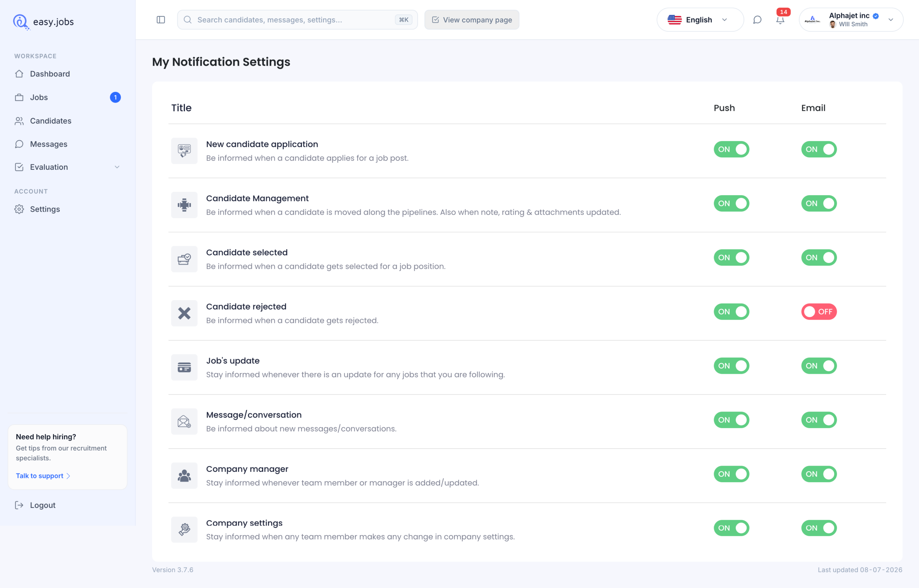Click Logout
The height and width of the screenshot is (588, 919).
[35, 505]
